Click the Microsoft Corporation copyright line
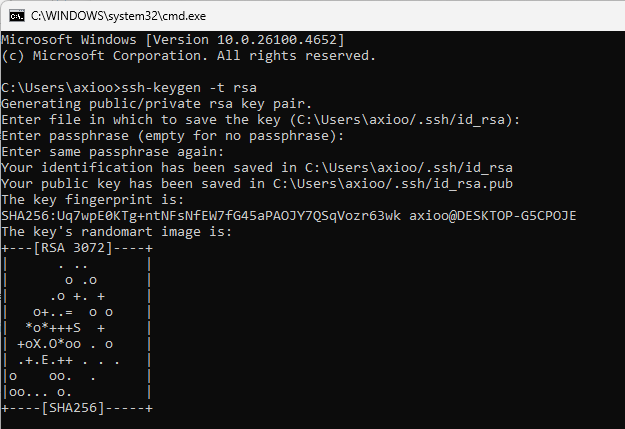The height and width of the screenshot is (429, 625). coord(189,56)
